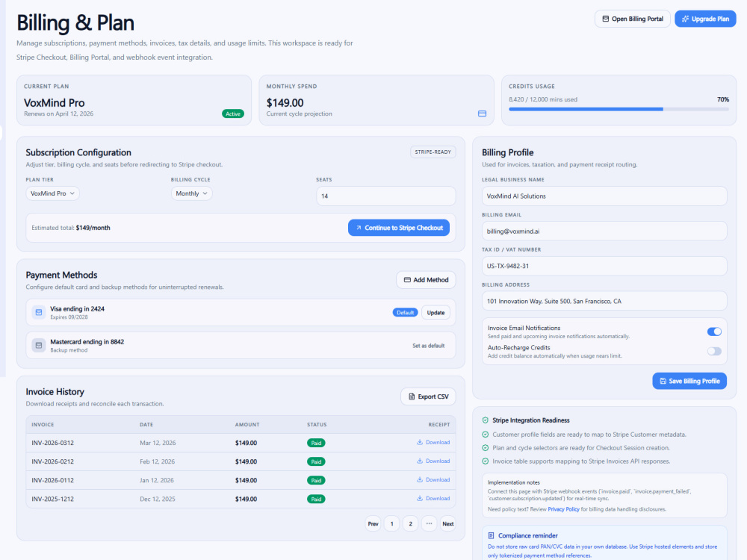Set Mastercard ending in 8842 as default
747x560 pixels.
point(428,346)
